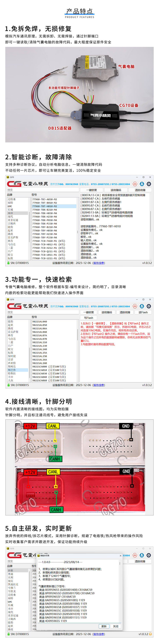Click settings gear in the Honda diagnostics window

(149, 184)
